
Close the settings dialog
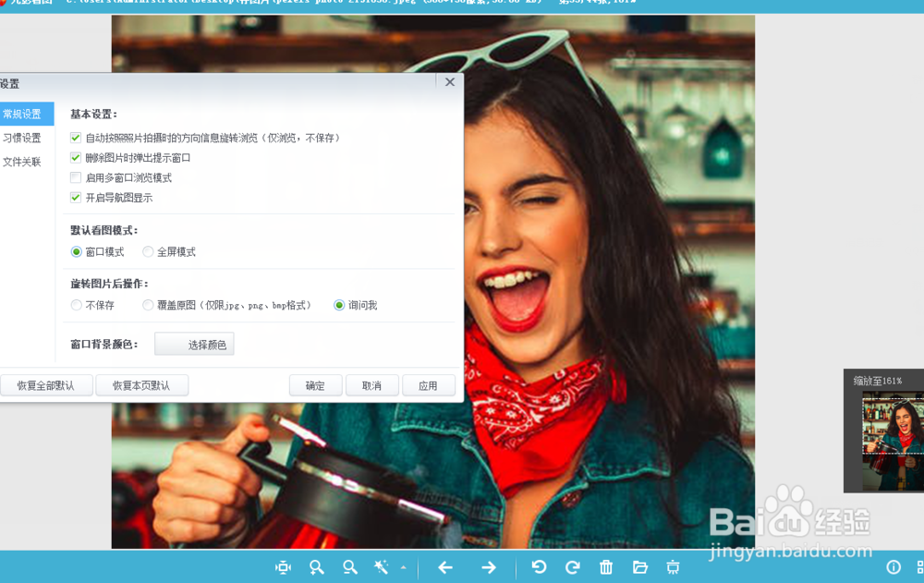tap(450, 82)
